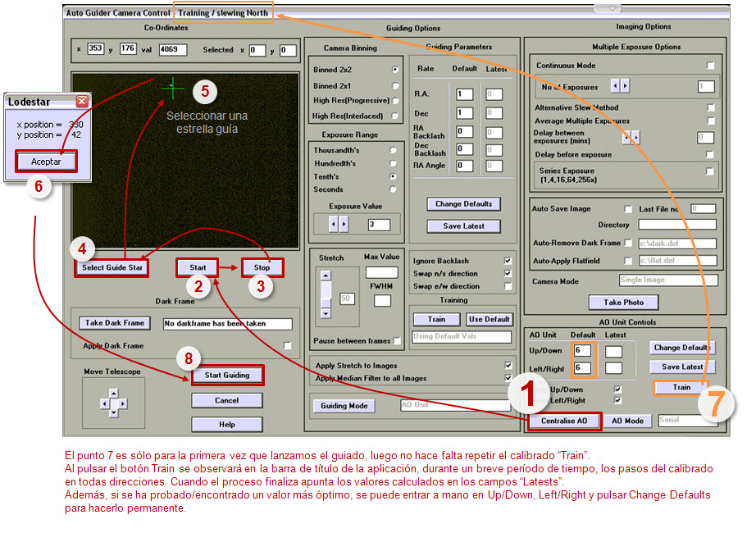Click the Stretch scrollbar down arrow

tap(326, 312)
